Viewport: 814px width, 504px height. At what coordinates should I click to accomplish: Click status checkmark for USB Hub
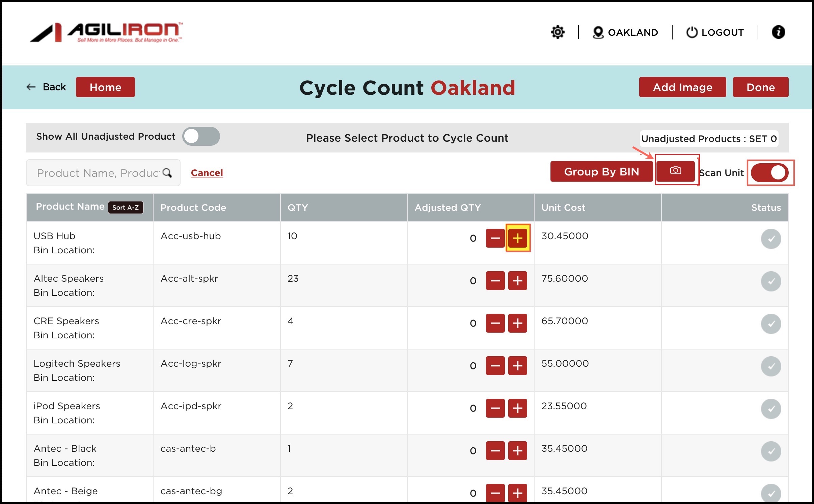(x=771, y=239)
